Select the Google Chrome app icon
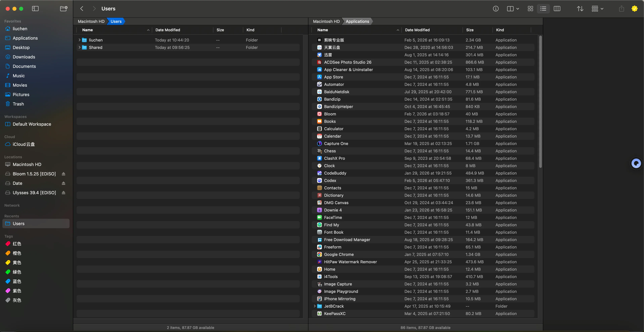 pos(319,255)
